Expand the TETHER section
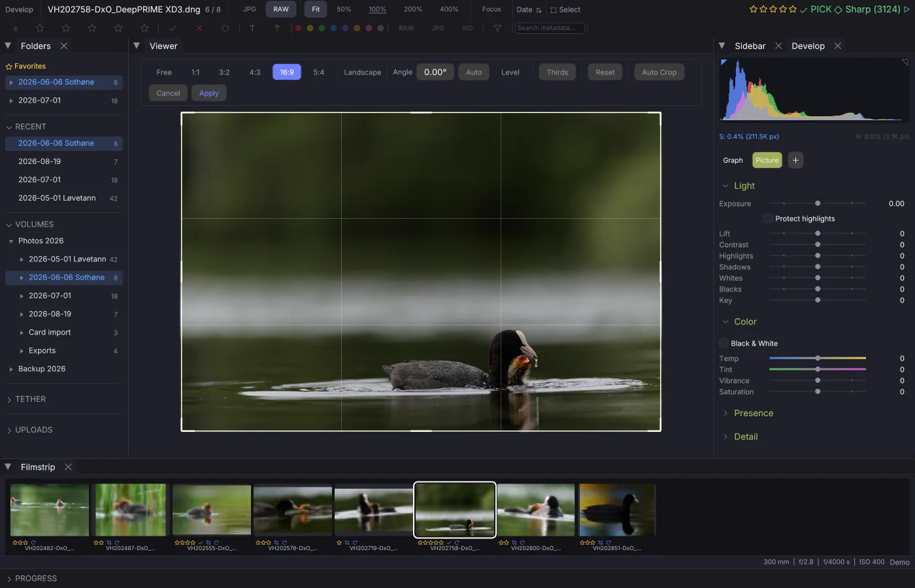Image resolution: width=915 pixels, height=588 pixels. (x=9, y=399)
